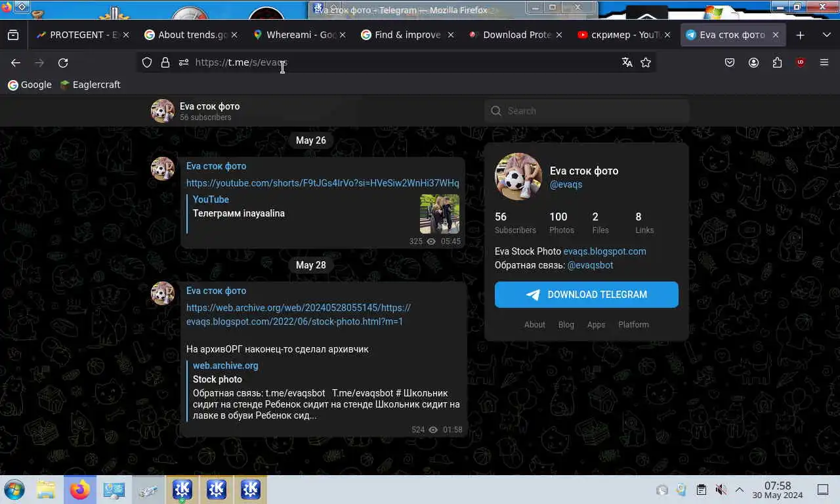
Task: Click the uBlock Origin extension icon
Action: click(801, 62)
